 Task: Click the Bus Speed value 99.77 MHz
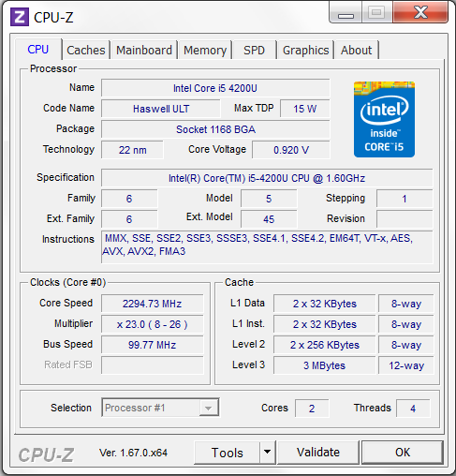[x=152, y=345]
